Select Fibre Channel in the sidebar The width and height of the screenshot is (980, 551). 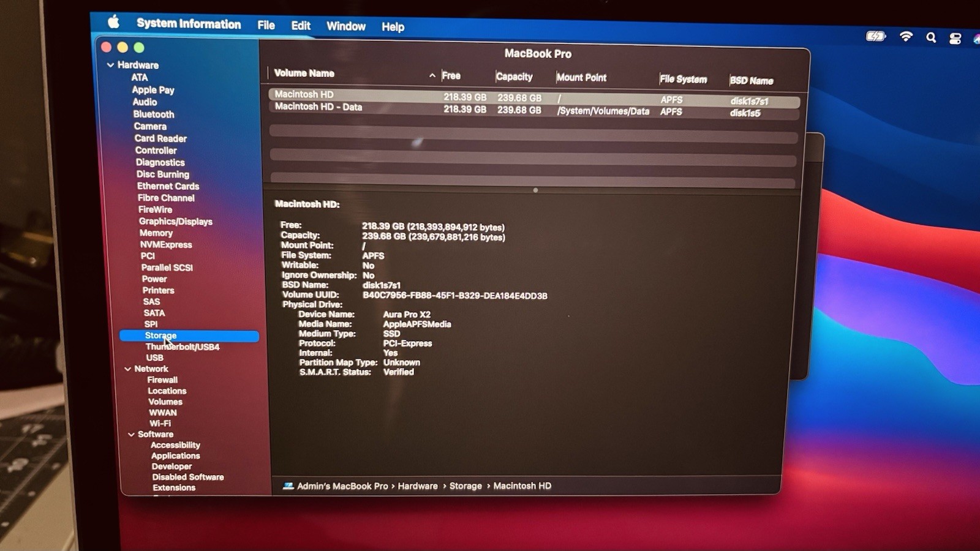[x=166, y=198]
